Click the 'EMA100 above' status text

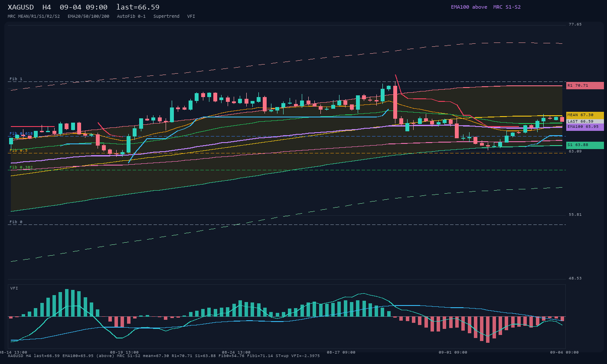pos(469,7)
